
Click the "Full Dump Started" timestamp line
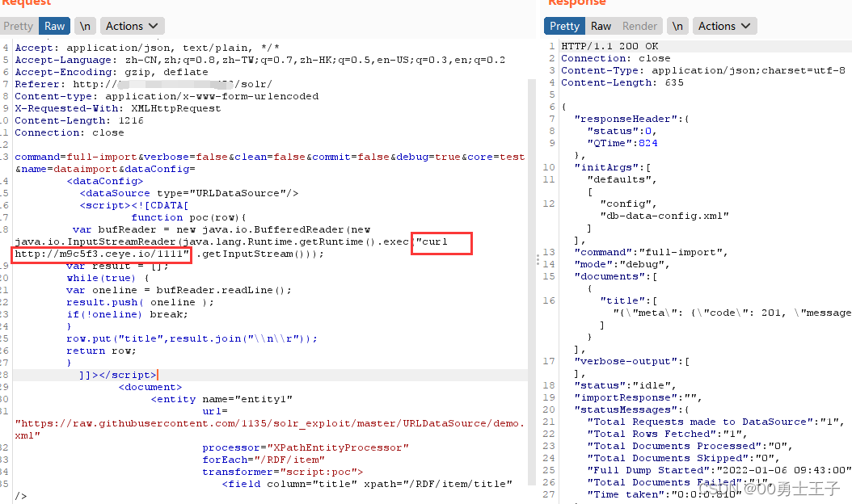pyautogui.click(x=719, y=470)
